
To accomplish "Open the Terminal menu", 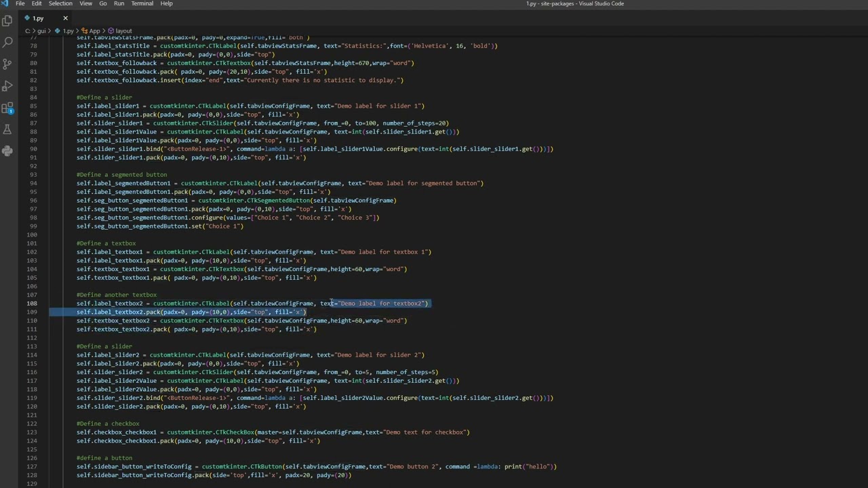I will 142,3.
